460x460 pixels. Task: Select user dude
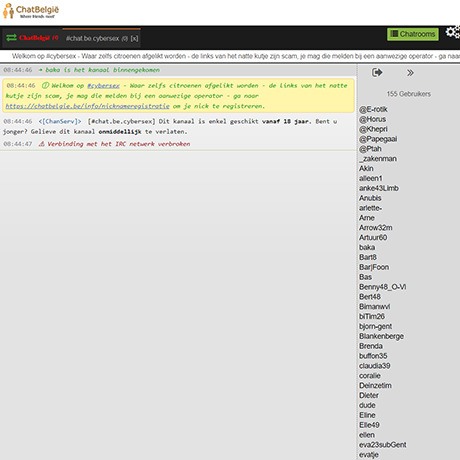click(367, 405)
